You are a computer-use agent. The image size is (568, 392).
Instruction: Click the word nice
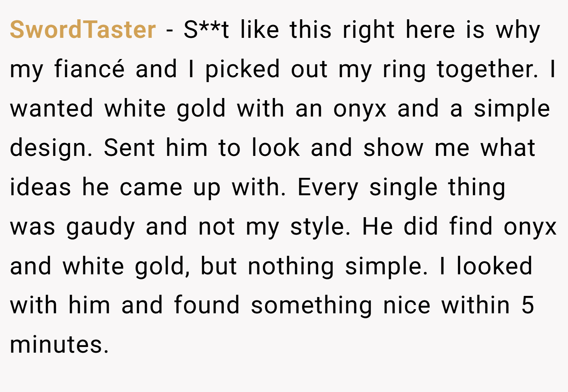407,305
